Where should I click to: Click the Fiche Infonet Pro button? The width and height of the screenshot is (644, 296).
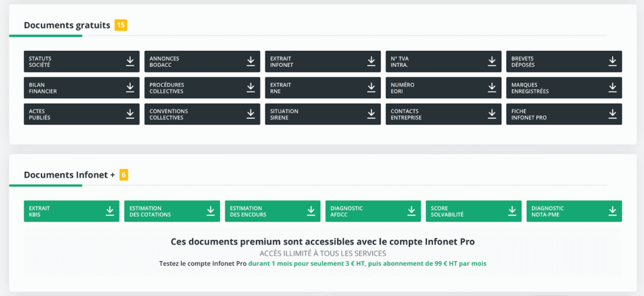(x=563, y=114)
